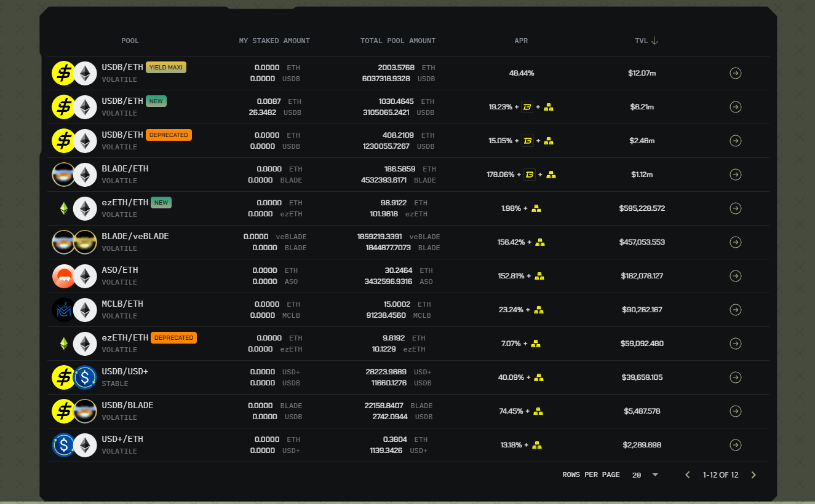This screenshot has height=504, width=815.
Task: Click the Deprecated badge on USDB/ETH
Action: (169, 135)
